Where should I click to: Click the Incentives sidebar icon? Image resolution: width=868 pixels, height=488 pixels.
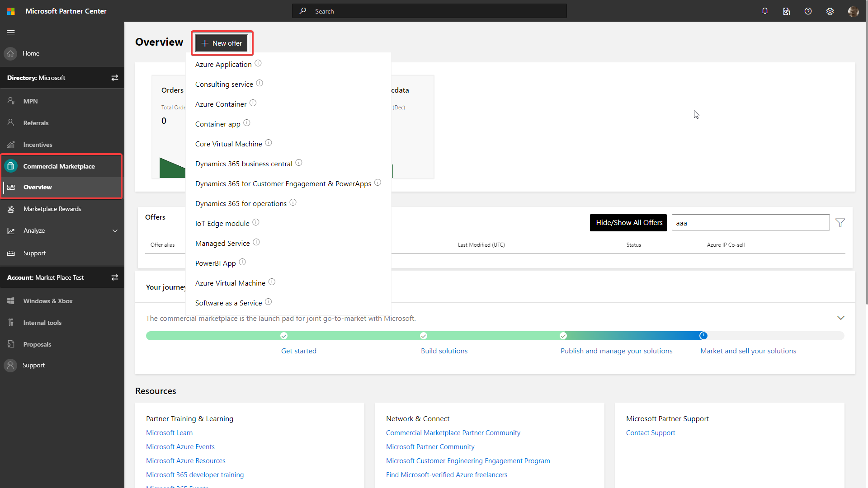[x=10, y=144]
